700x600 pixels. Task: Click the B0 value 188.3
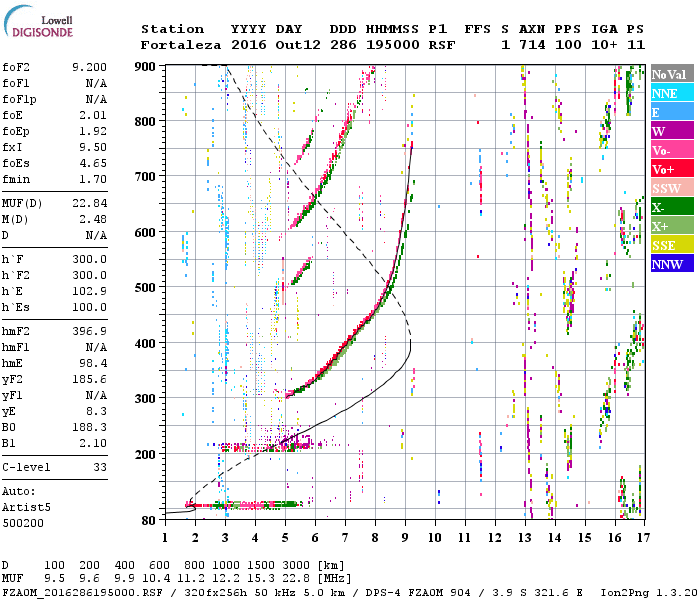coord(89,428)
